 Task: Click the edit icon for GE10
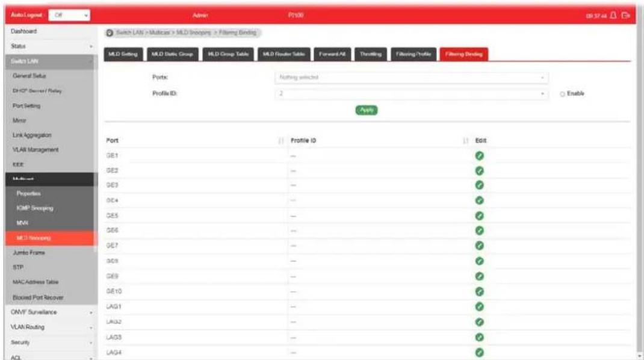[x=479, y=291]
